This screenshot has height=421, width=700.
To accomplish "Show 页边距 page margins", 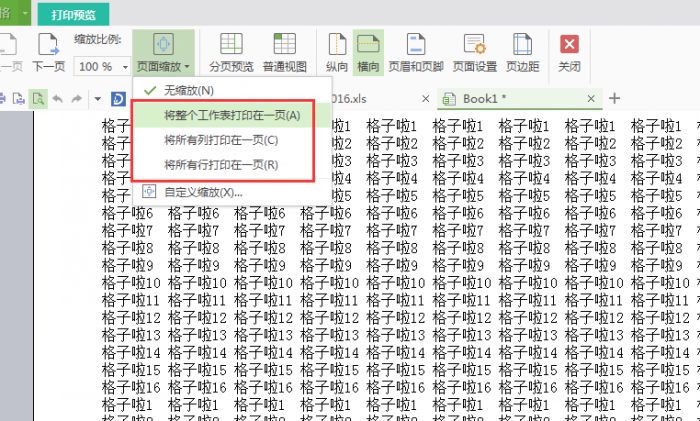I will click(522, 53).
